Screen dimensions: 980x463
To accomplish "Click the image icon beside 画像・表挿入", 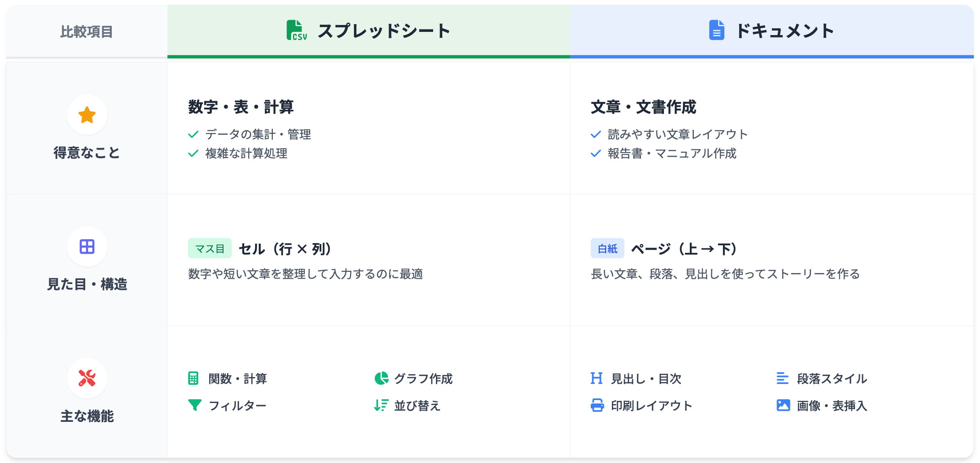I will 783,405.
